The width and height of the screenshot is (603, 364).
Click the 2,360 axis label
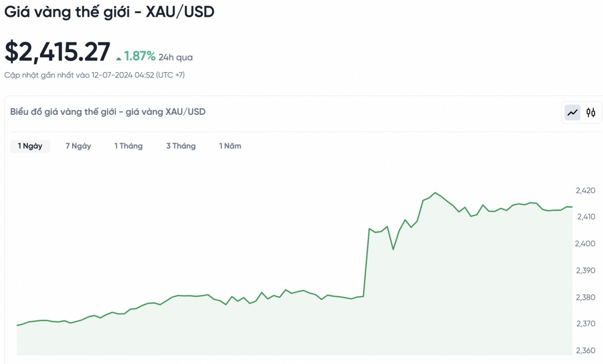point(585,351)
